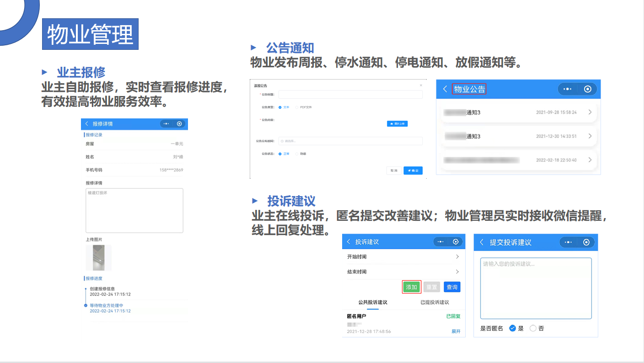This screenshot has height=363, width=644.
Task: Click the 等待物业方处理中 progress step
Action: 107,305
